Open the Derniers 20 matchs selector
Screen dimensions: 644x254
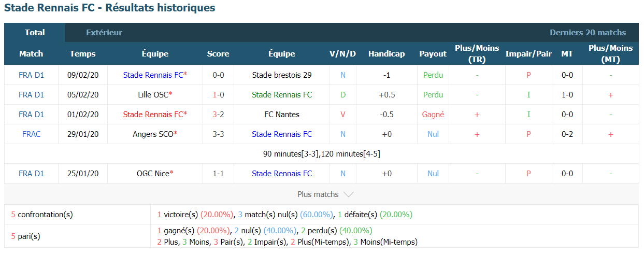point(588,32)
